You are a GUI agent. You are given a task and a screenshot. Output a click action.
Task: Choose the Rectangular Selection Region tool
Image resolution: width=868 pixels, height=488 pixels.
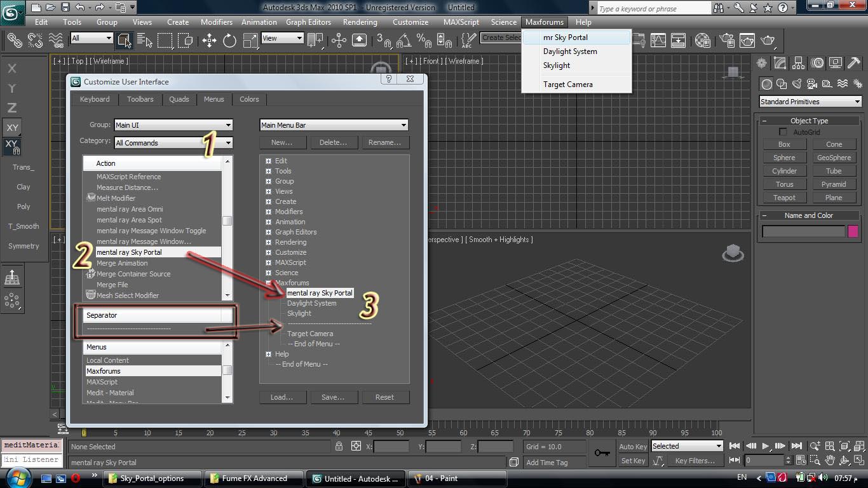coord(165,40)
